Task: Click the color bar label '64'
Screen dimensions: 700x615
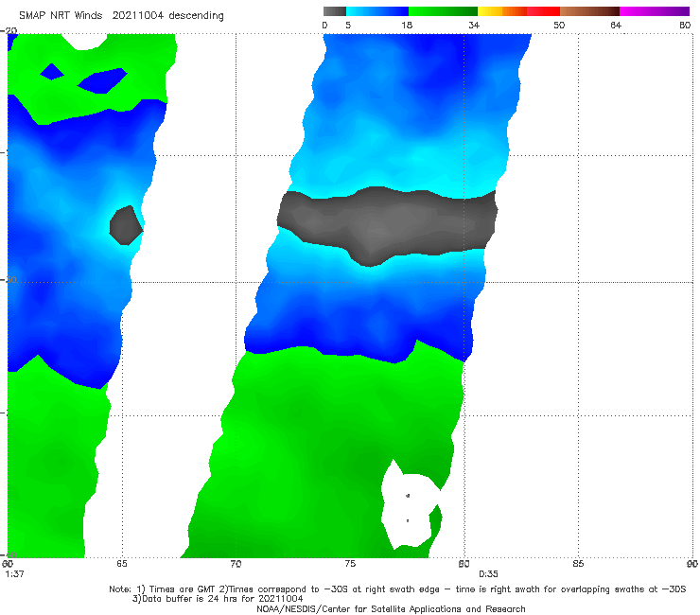Action: click(x=616, y=25)
